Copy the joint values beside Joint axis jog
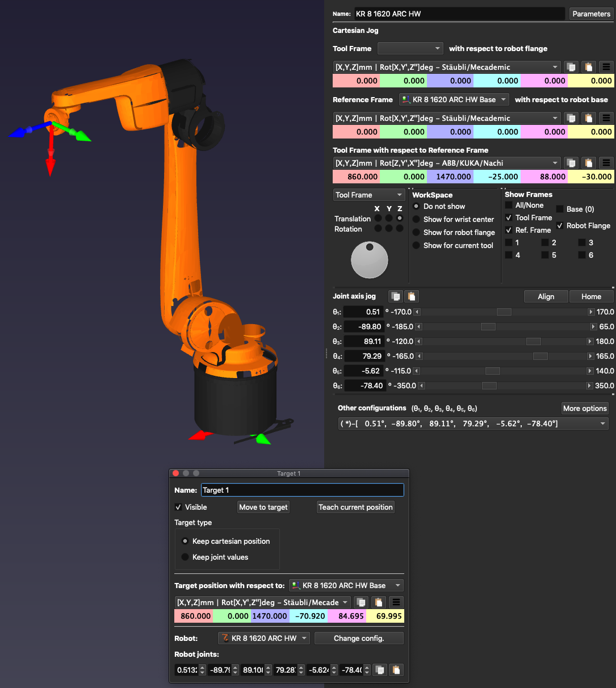 point(396,296)
